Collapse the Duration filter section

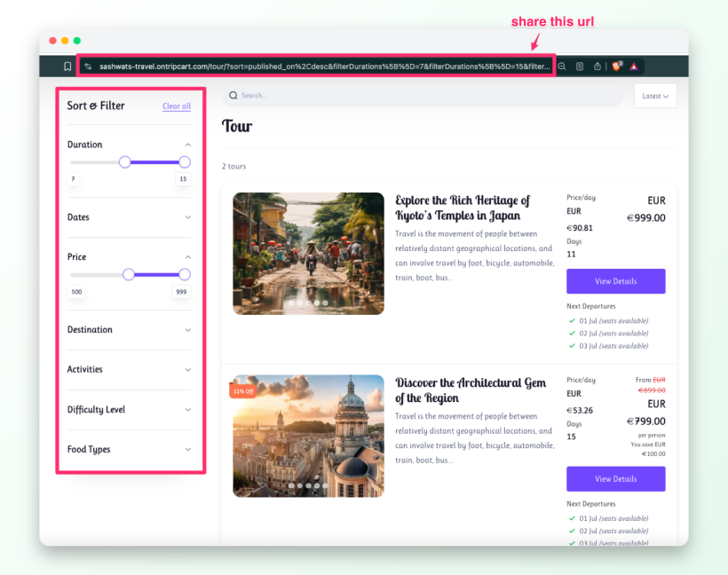pos(187,145)
